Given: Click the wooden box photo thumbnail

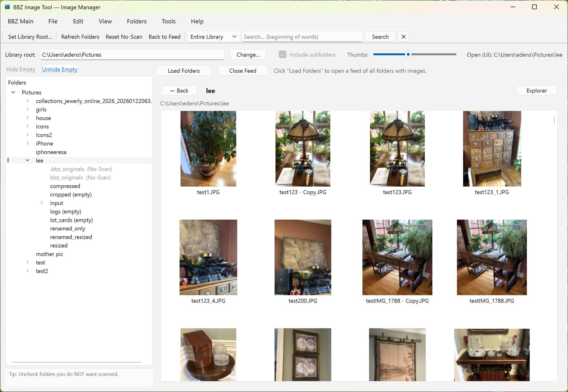Looking at the screenshot, I should point(208,355).
